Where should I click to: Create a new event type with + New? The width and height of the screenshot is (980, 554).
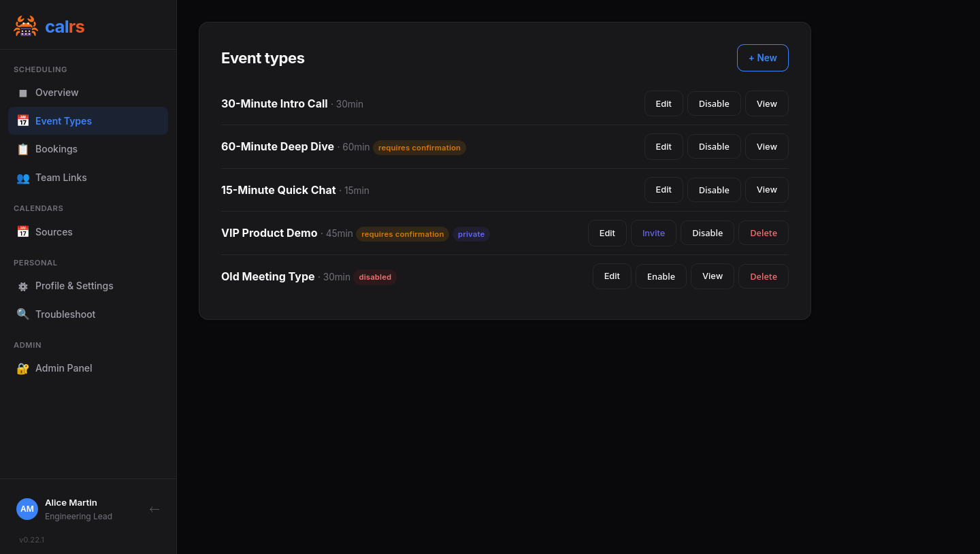click(x=762, y=58)
